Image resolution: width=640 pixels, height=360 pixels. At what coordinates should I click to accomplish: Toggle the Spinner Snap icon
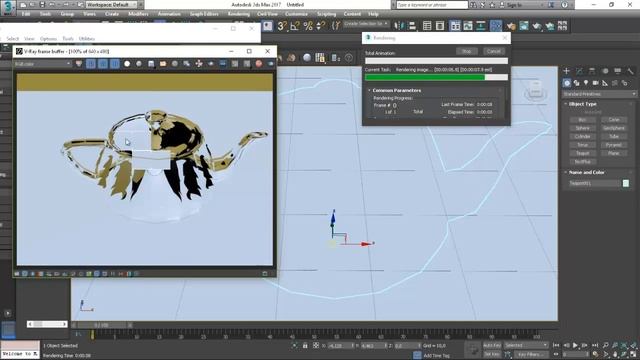pos(321,26)
